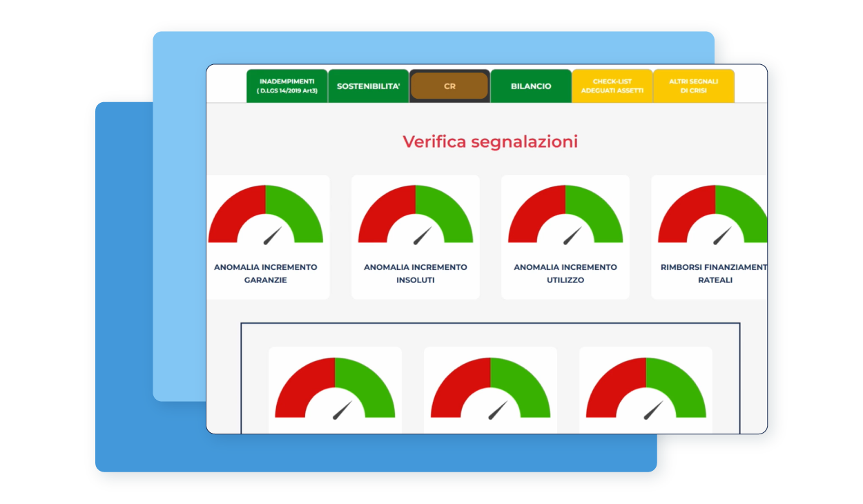Image resolution: width=863 pixels, height=504 pixels.
Task: Click the needle of the Insoluti gauge
Action: click(423, 235)
